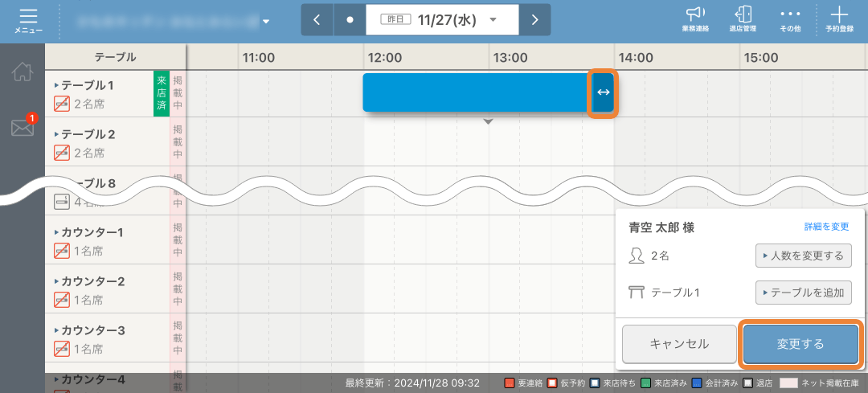Screen dimensions: 868x393
Task: Click the 12:00 time column header
Action: [384, 57]
